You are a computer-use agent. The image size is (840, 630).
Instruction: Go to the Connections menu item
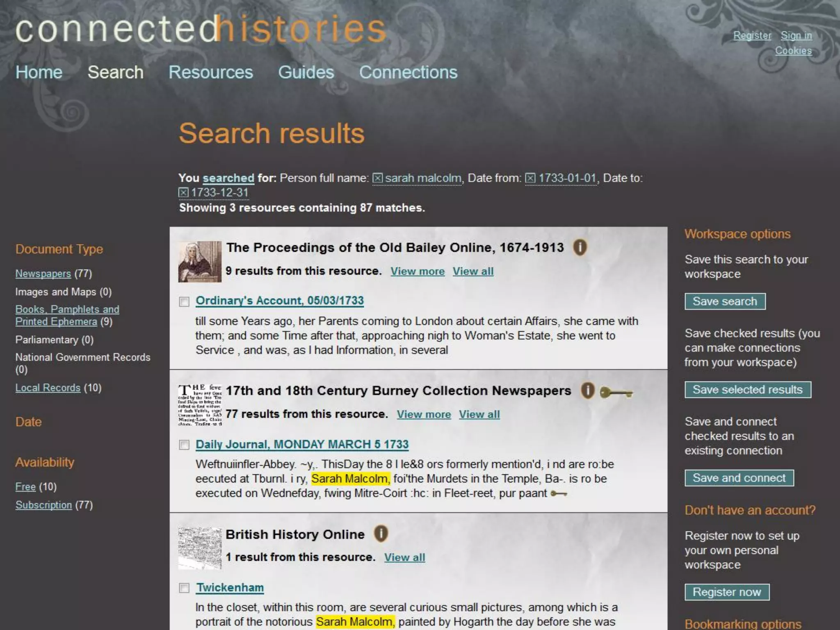408,73
